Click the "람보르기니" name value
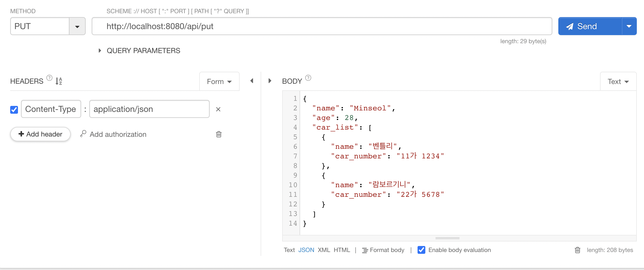644x270 pixels. point(389,184)
